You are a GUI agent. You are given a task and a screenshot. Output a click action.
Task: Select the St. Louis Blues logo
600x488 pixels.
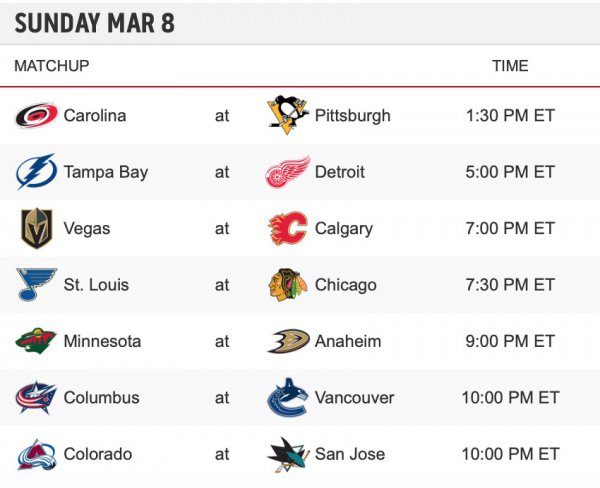(x=36, y=285)
